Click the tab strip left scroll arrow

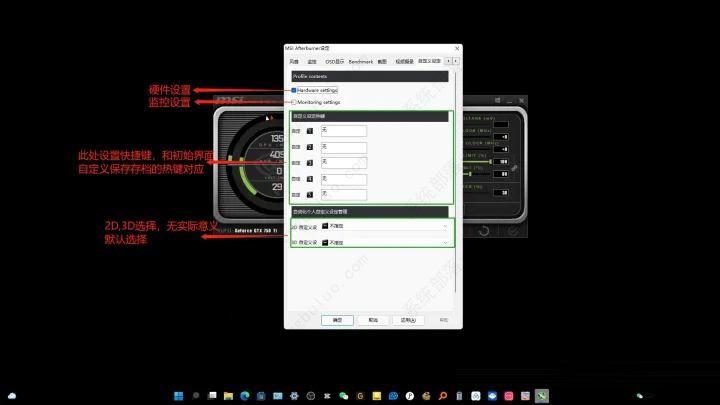[x=448, y=61]
